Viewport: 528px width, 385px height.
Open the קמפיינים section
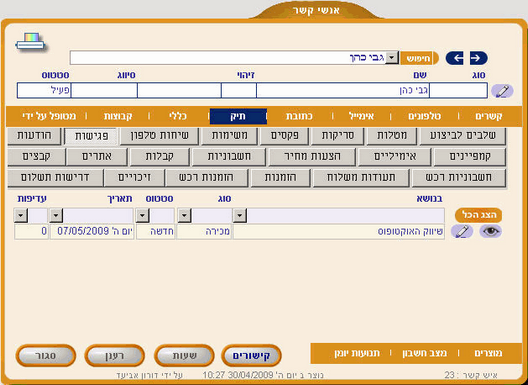pos(470,157)
